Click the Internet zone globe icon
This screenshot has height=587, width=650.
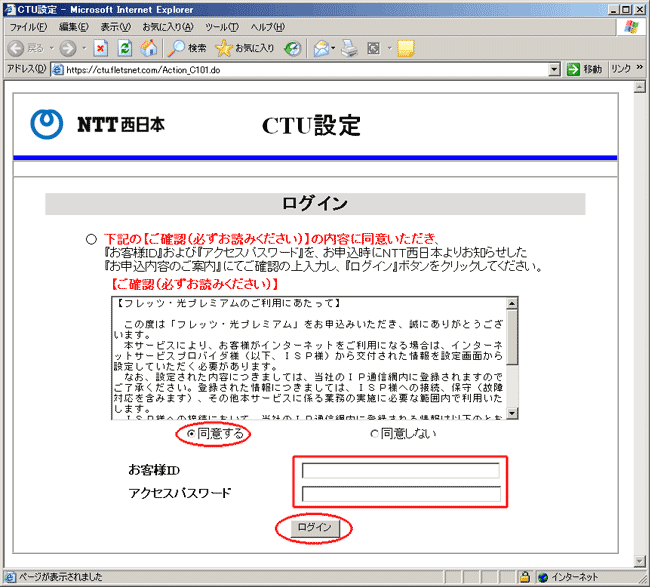[543, 577]
